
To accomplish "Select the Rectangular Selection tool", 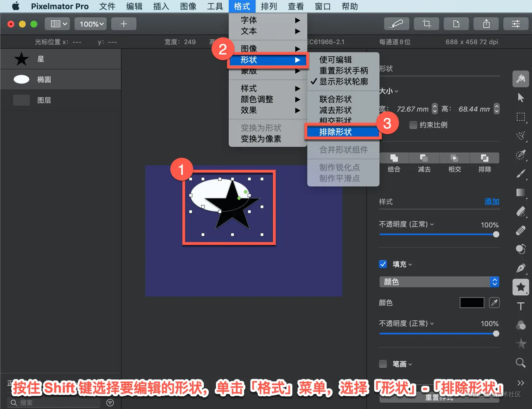I will [521, 117].
